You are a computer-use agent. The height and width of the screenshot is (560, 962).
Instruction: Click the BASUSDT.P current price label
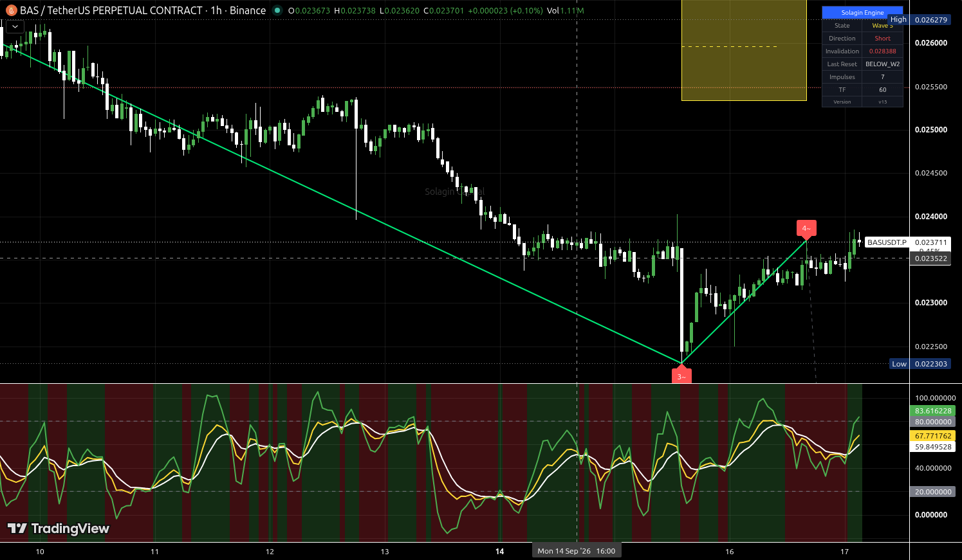(x=907, y=242)
